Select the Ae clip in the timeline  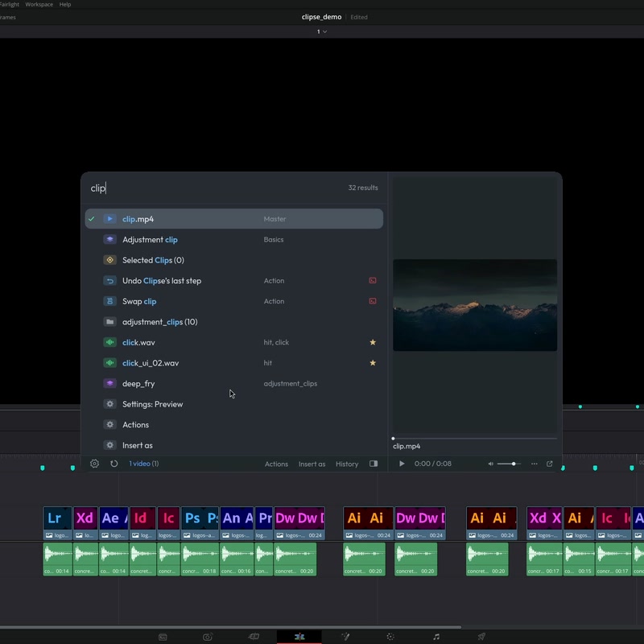click(114, 523)
